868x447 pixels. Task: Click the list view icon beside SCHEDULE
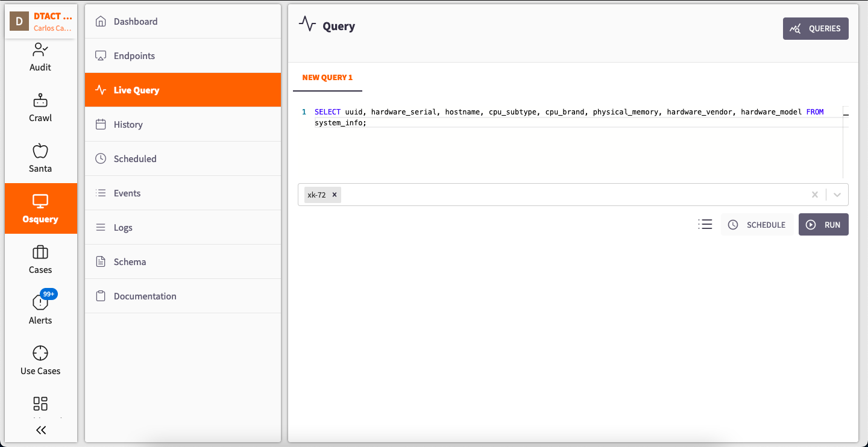(705, 225)
